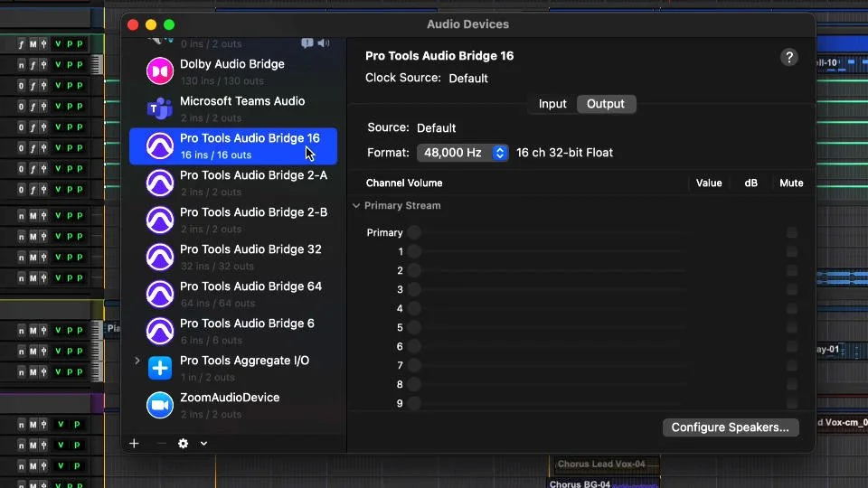868x488 pixels.
Task: Open the chevron menu beside the gear
Action: [203, 443]
